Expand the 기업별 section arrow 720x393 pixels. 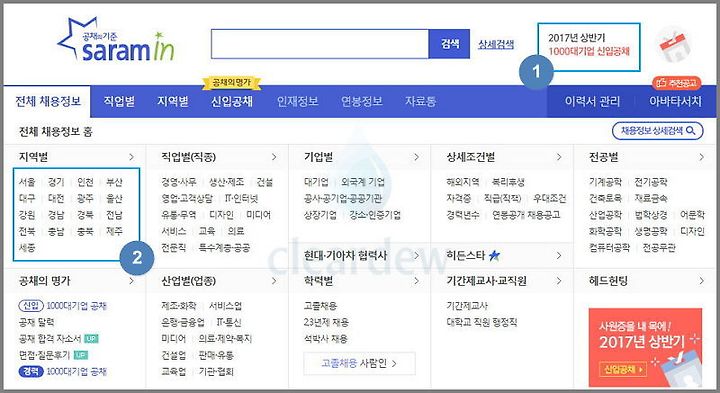(416, 157)
